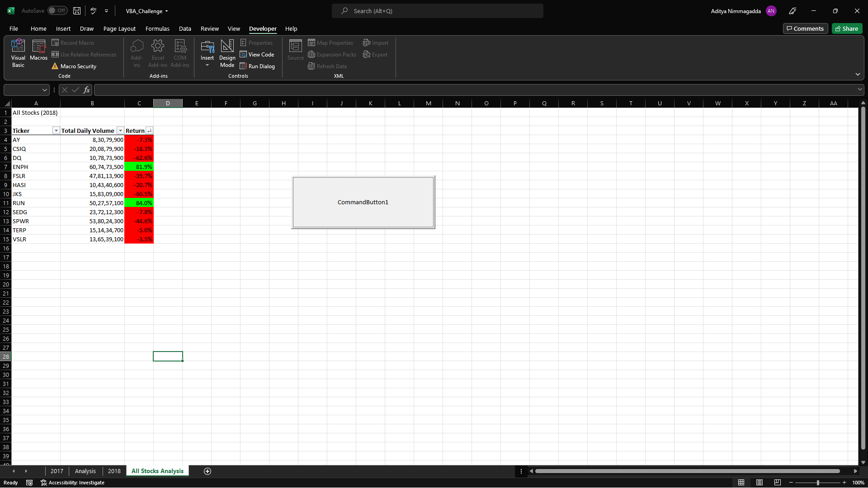This screenshot has height=488, width=868.
Task: Open the Formulas ribbon tab
Action: point(157,28)
